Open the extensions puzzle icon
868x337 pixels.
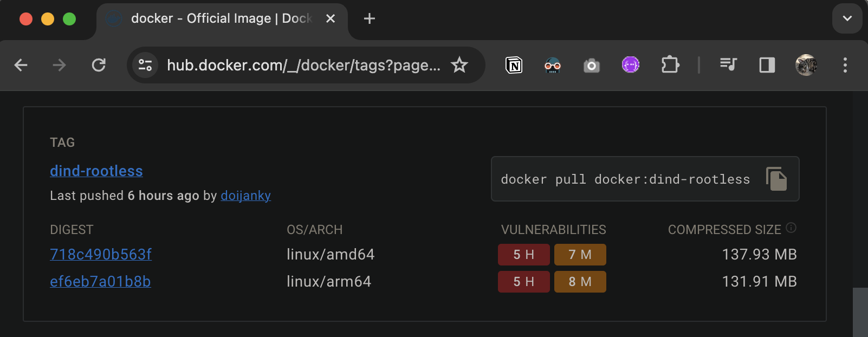[x=670, y=65]
